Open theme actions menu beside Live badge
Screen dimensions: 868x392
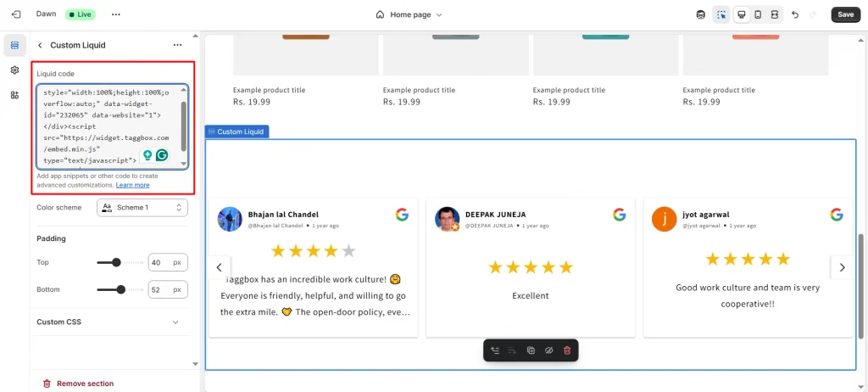(x=116, y=14)
